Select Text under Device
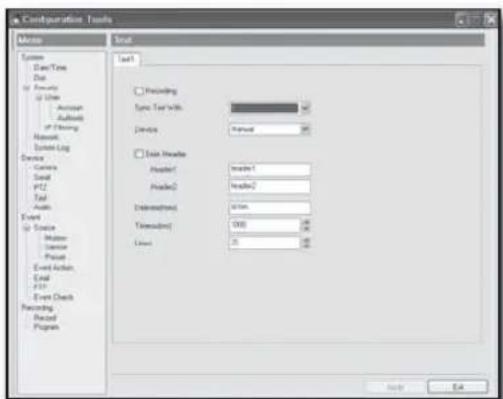 [40, 198]
